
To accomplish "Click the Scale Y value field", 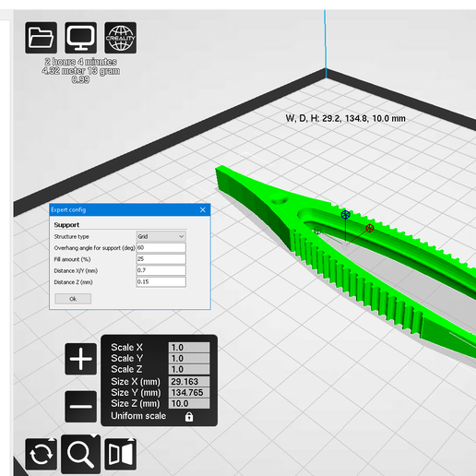I will 189,358.
